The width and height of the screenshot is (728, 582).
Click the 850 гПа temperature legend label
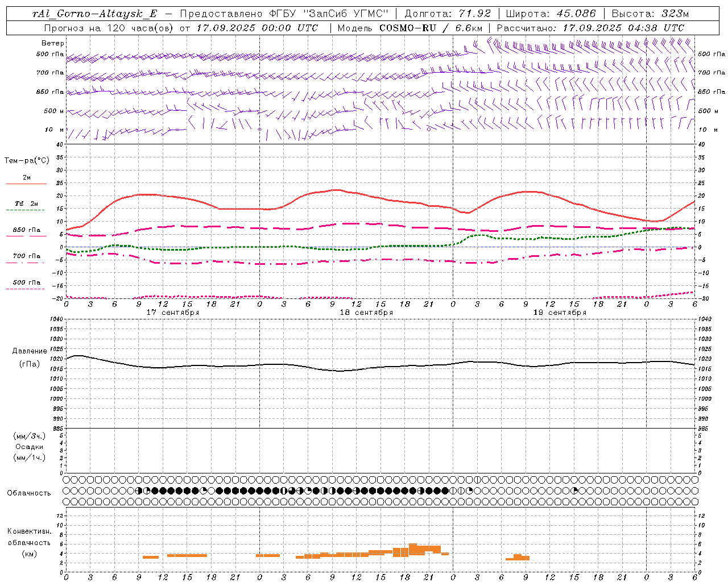(27, 230)
